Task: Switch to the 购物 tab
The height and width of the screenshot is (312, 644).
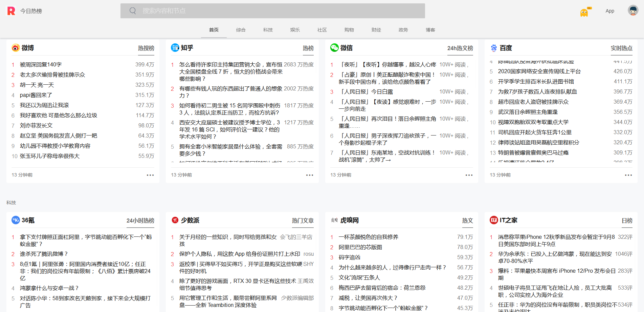Action: (x=349, y=30)
